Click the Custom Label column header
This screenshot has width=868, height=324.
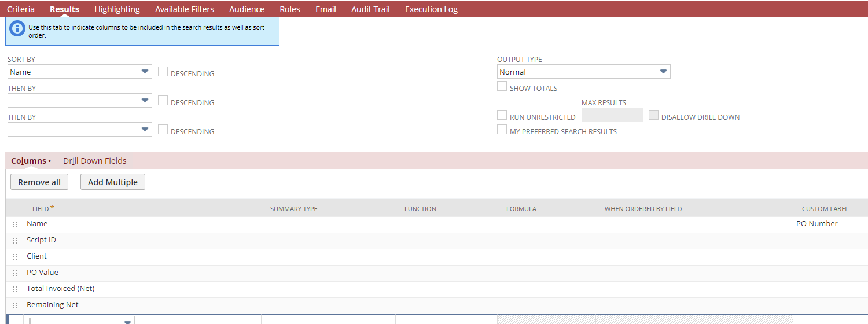coord(825,209)
